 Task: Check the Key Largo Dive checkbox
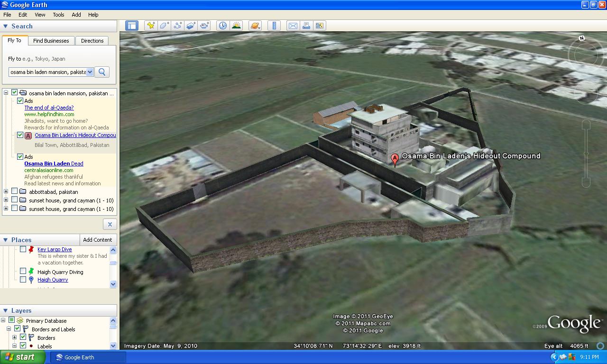click(x=23, y=249)
